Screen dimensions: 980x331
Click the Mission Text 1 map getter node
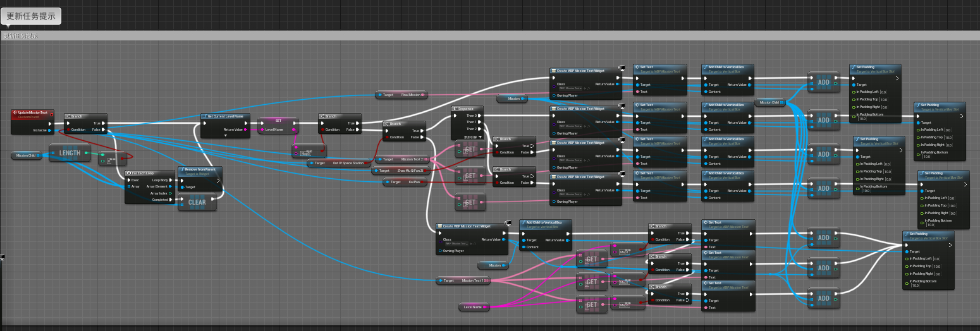(x=466, y=280)
